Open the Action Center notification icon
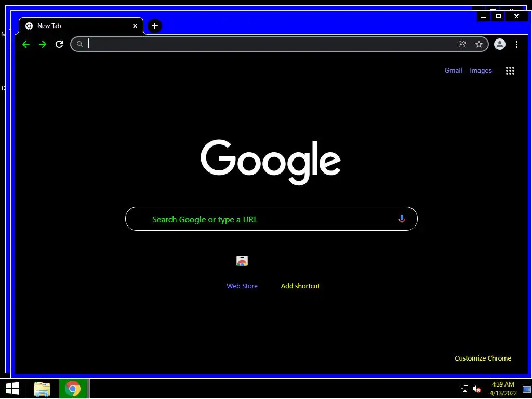Image resolution: width=532 pixels, height=399 pixels. pyautogui.click(x=526, y=389)
